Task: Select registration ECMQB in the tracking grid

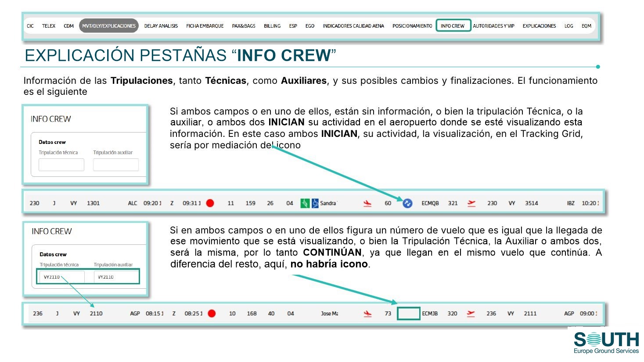Action: click(x=430, y=203)
